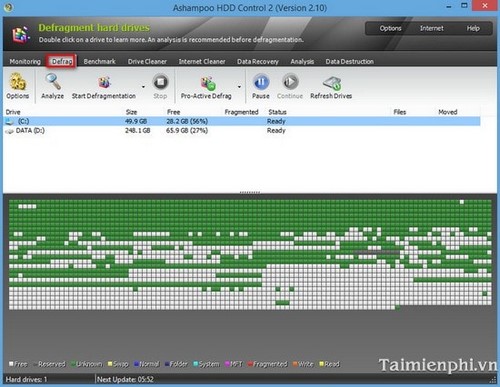The height and width of the screenshot is (387, 500).
Task: Open the Benchmark tab
Action: (99, 62)
